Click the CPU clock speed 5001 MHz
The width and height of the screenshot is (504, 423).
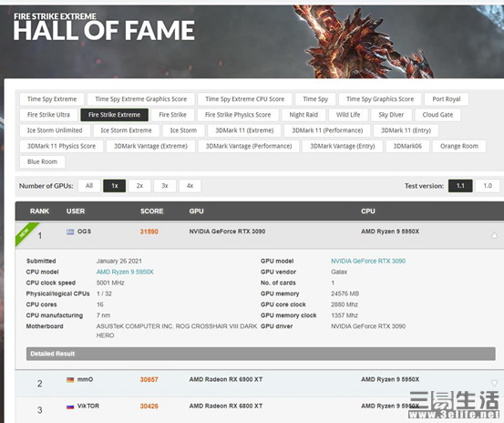(110, 283)
